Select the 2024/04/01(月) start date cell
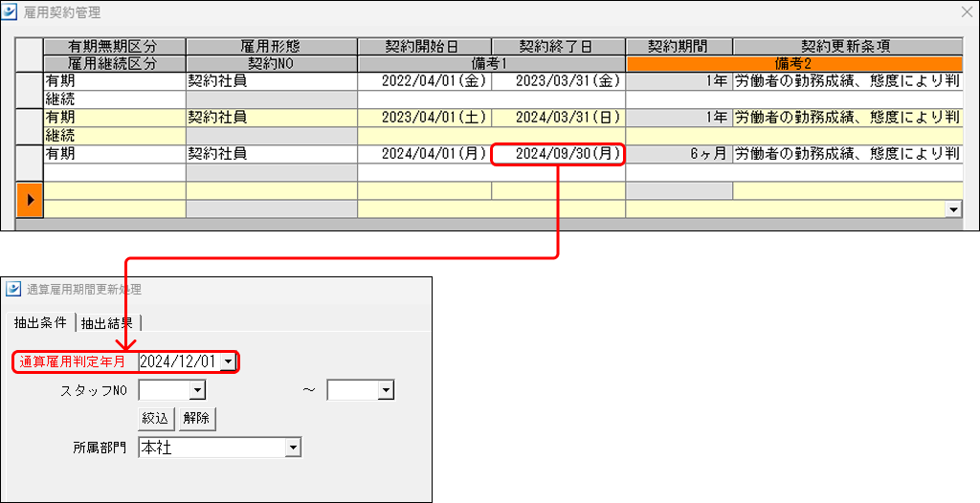980x503 pixels. [x=424, y=154]
